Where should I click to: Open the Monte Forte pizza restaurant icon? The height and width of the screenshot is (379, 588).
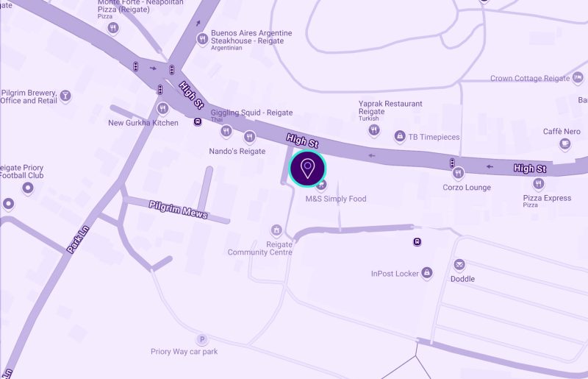coord(113,28)
